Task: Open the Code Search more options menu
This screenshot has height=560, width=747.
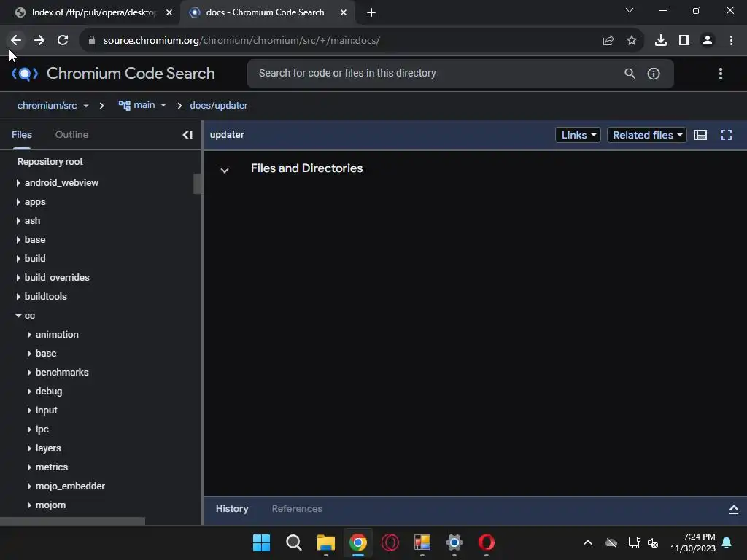Action: (x=720, y=74)
